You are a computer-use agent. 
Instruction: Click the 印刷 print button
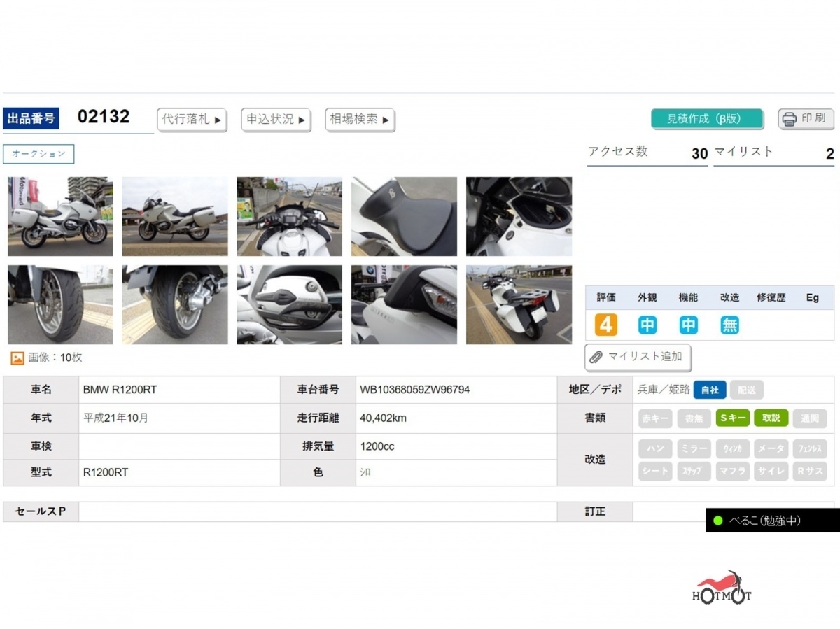point(806,119)
